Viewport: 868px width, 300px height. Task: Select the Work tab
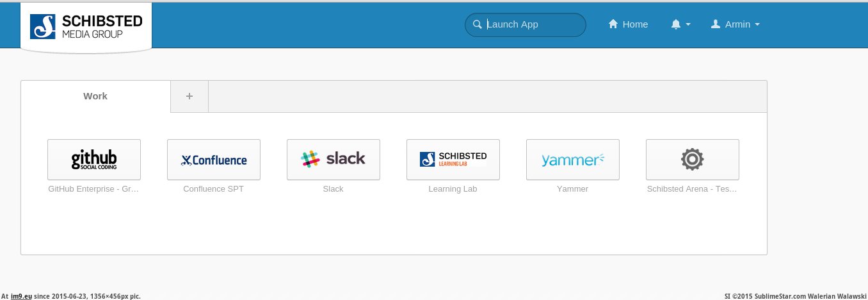pos(95,96)
